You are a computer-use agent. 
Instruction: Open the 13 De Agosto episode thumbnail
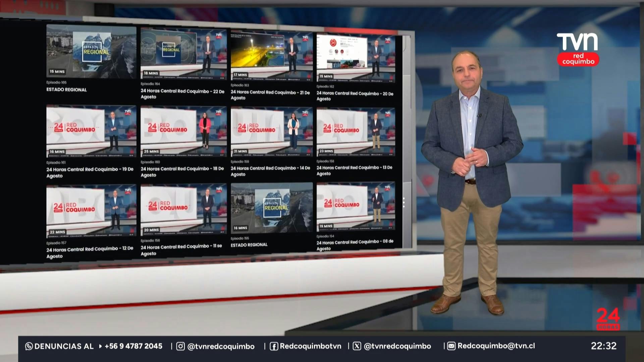[x=356, y=132]
